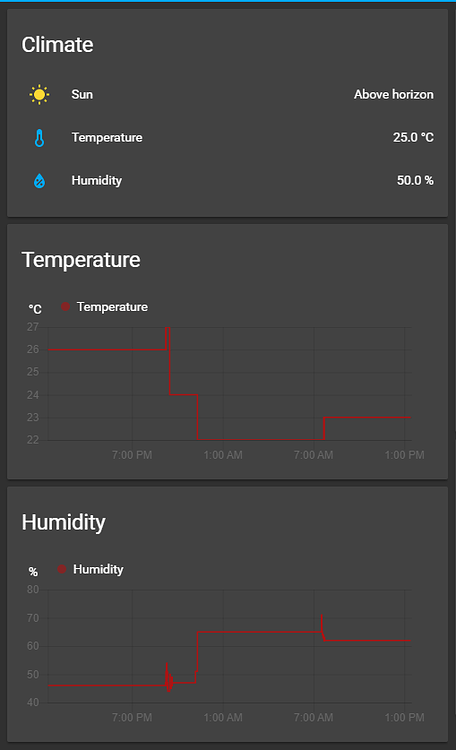Image resolution: width=456 pixels, height=750 pixels.
Task: Click the 50.0 % humidity value
Action: 415,181
